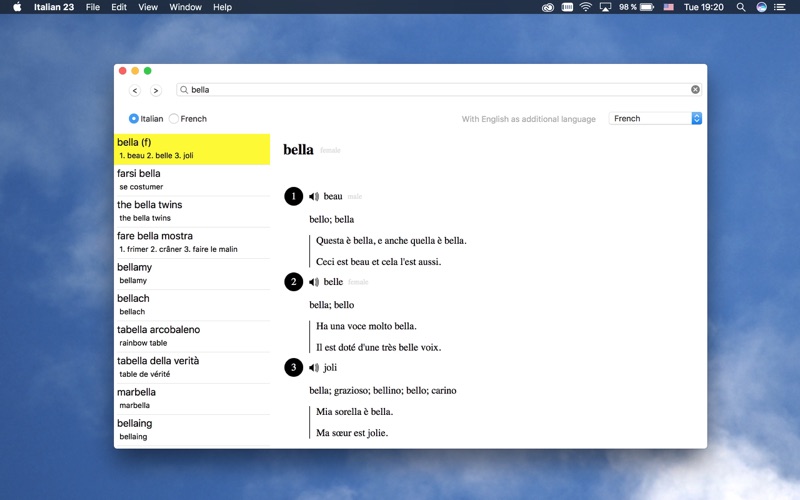This screenshot has height=500, width=800.
Task: Open the Window menu
Action: tap(185, 7)
